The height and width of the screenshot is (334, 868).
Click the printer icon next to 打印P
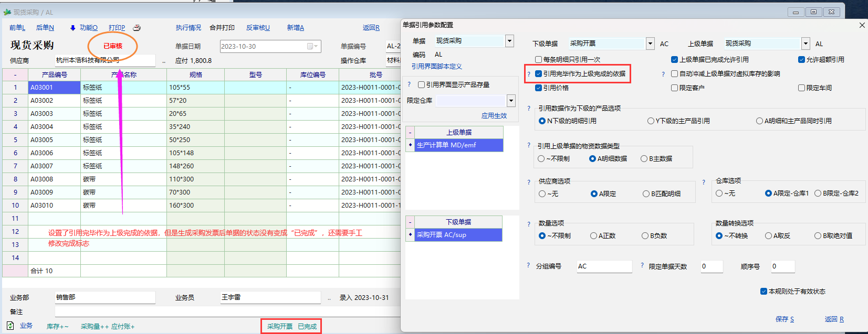(x=137, y=28)
